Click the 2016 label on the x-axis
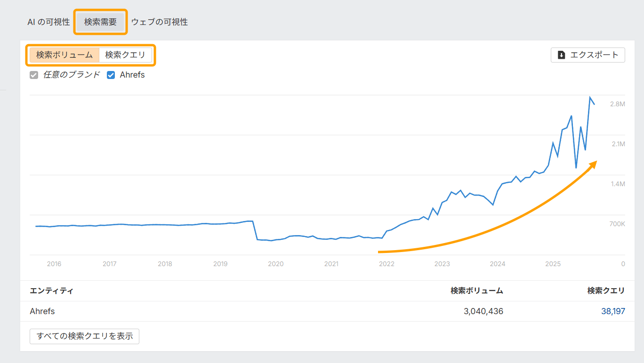Viewport: 644px width, 363px height. point(54,264)
